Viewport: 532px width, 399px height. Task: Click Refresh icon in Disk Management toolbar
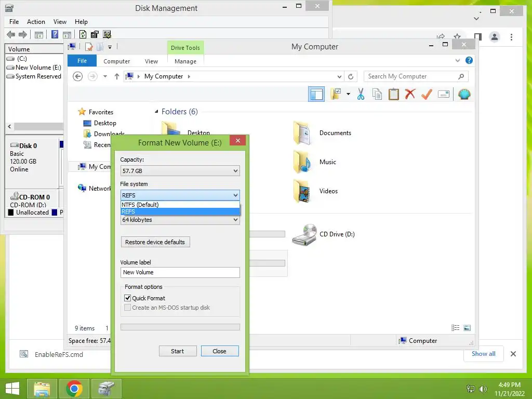[x=83, y=34]
